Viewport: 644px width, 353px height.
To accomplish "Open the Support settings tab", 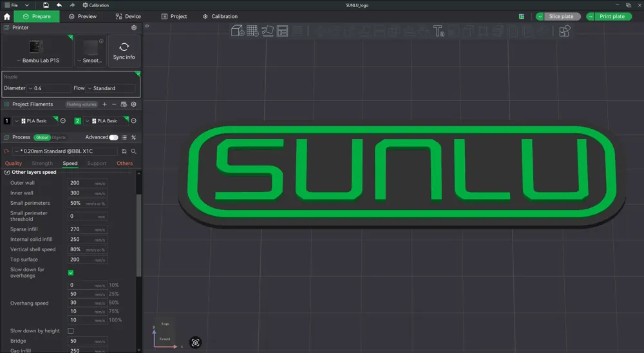I will point(97,164).
